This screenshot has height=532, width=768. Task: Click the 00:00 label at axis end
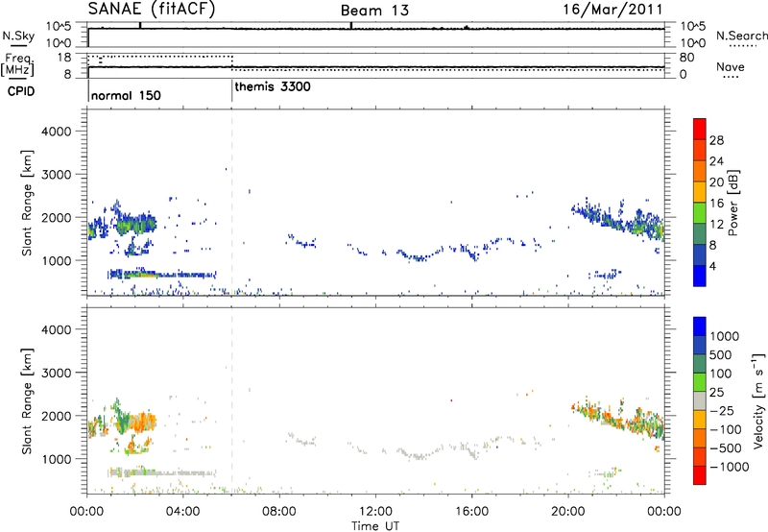tap(663, 512)
